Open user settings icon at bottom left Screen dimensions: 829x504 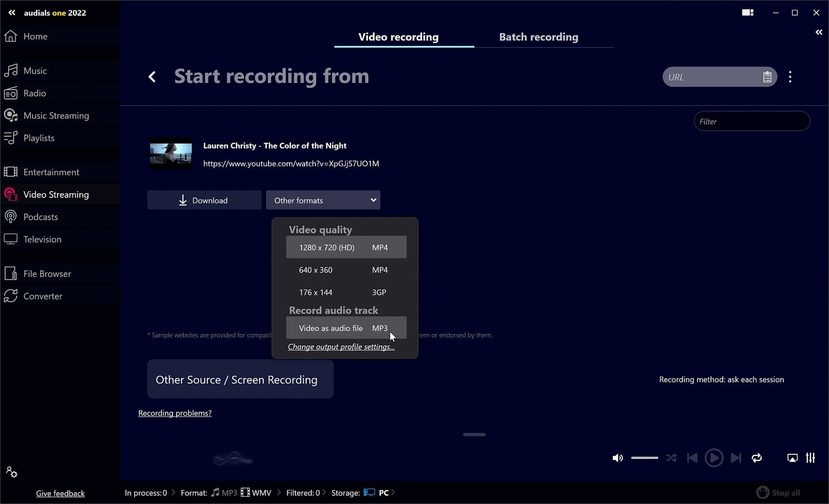11,472
